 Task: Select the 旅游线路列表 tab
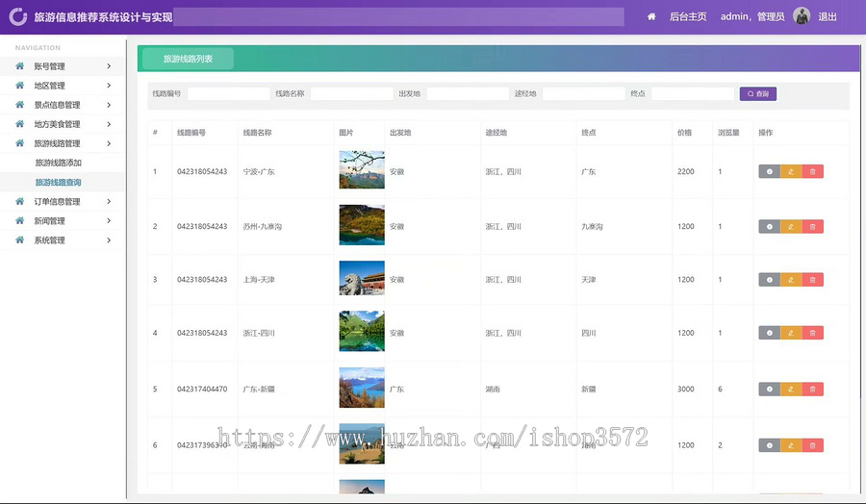(x=188, y=59)
